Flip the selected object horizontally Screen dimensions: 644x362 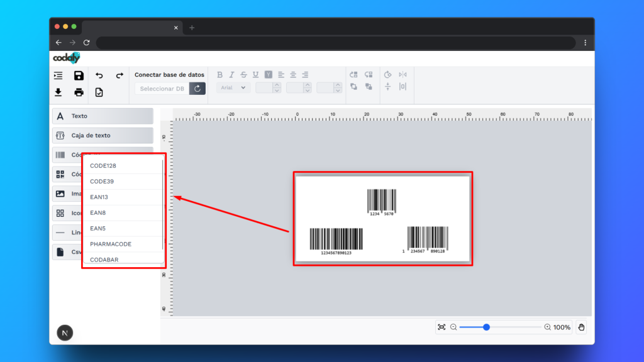tap(402, 75)
